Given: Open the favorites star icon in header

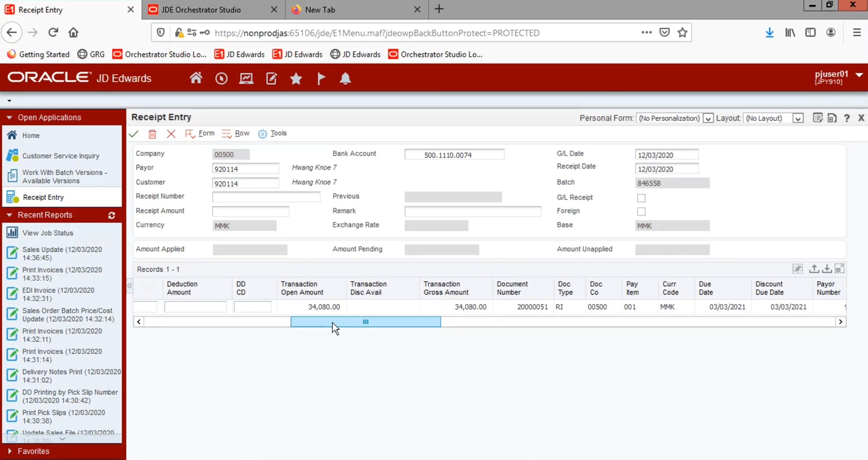Looking at the screenshot, I should pyautogui.click(x=296, y=78).
